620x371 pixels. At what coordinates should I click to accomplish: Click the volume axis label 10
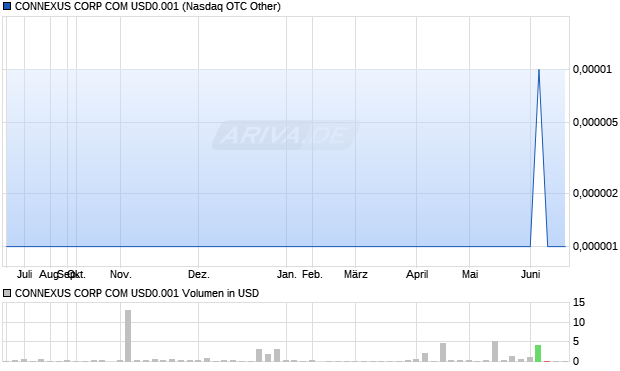pyautogui.click(x=579, y=322)
